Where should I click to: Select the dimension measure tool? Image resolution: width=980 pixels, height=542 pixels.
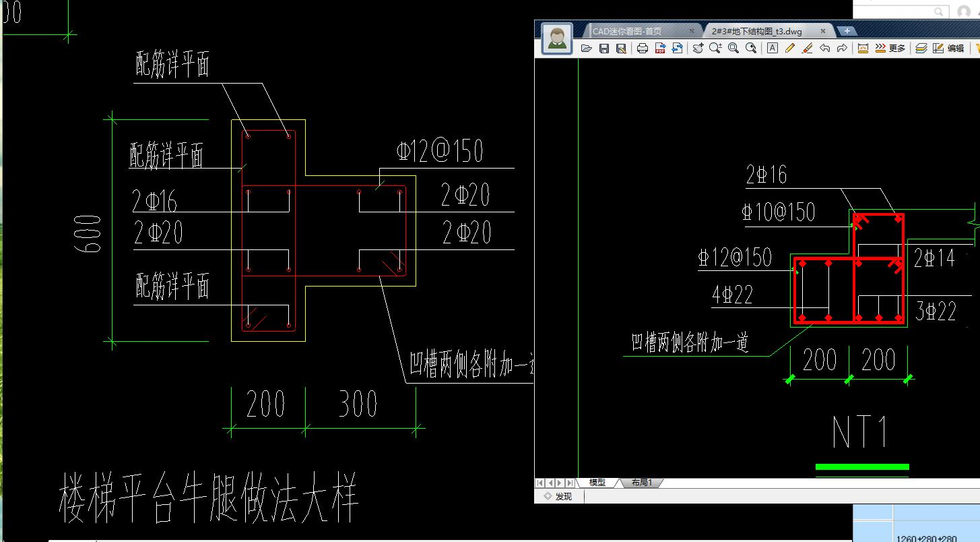pyautogui.click(x=863, y=48)
